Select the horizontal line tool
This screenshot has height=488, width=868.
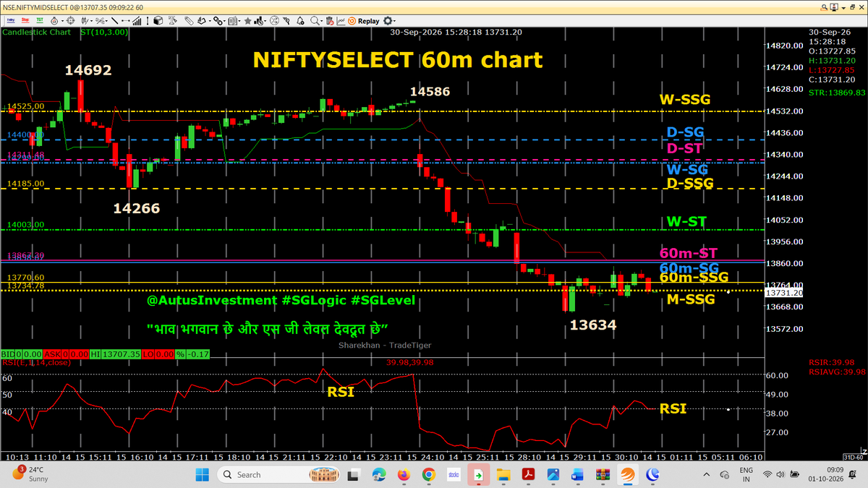click(126, 21)
